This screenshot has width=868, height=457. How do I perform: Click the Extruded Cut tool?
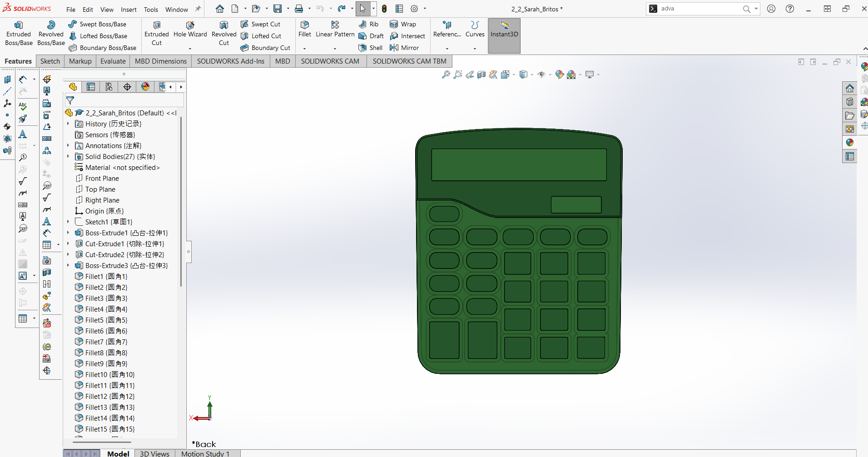(157, 34)
